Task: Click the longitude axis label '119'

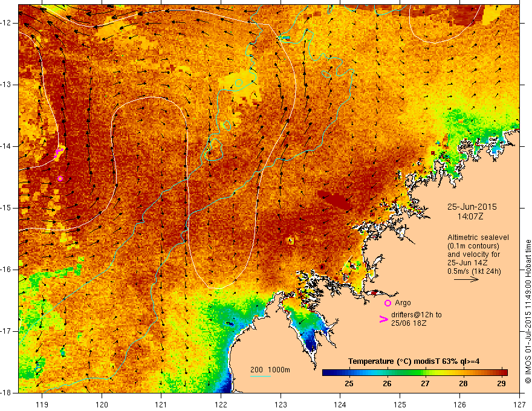Action: pos(42,404)
